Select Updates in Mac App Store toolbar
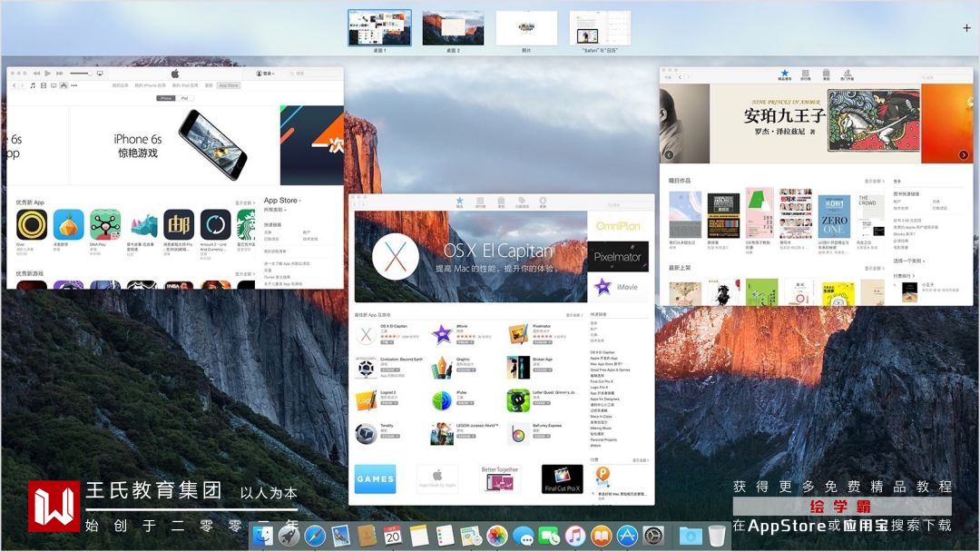 tap(543, 202)
